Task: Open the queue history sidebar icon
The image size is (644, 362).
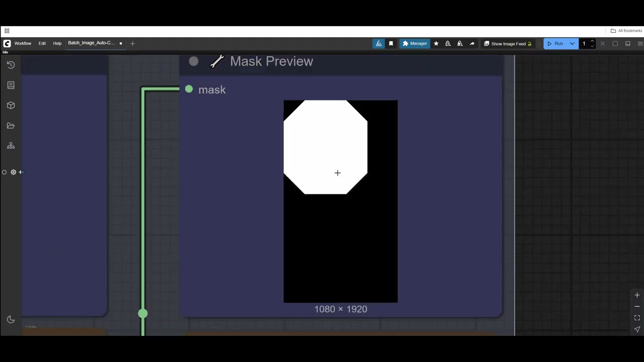Action: pos(11,65)
